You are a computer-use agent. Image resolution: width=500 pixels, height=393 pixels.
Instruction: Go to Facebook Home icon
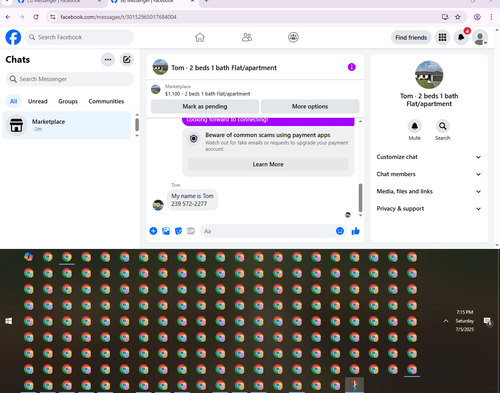pyautogui.click(x=200, y=37)
